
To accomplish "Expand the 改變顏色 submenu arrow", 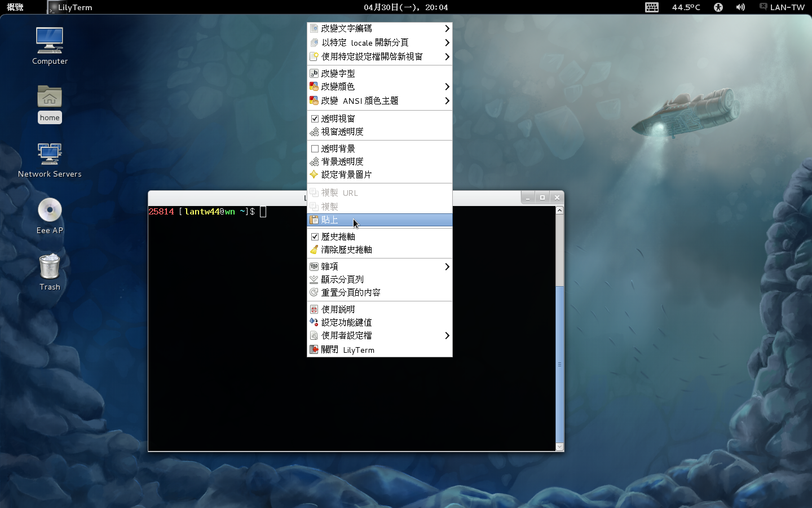I will click(447, 86).
